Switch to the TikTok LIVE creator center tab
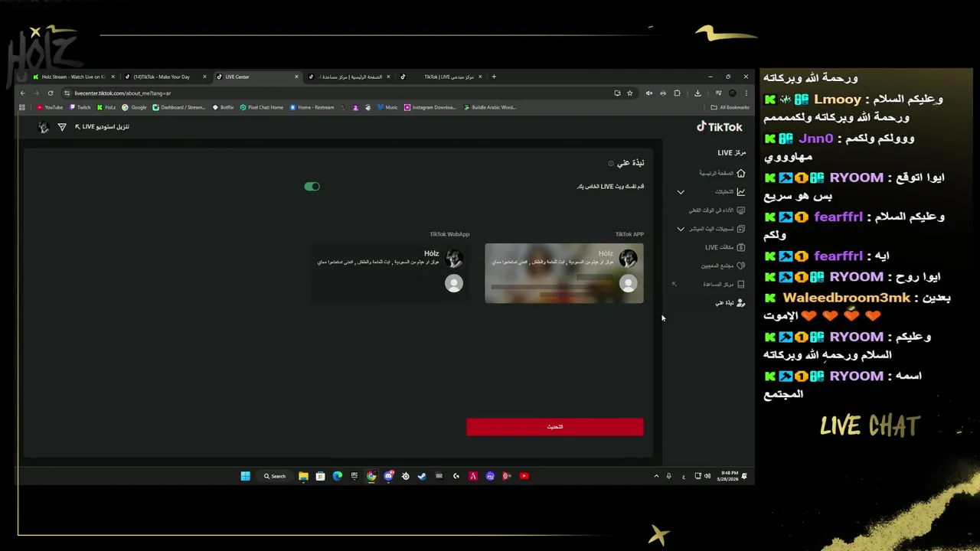The image size is (980, 551). click(x=440, y=77)
